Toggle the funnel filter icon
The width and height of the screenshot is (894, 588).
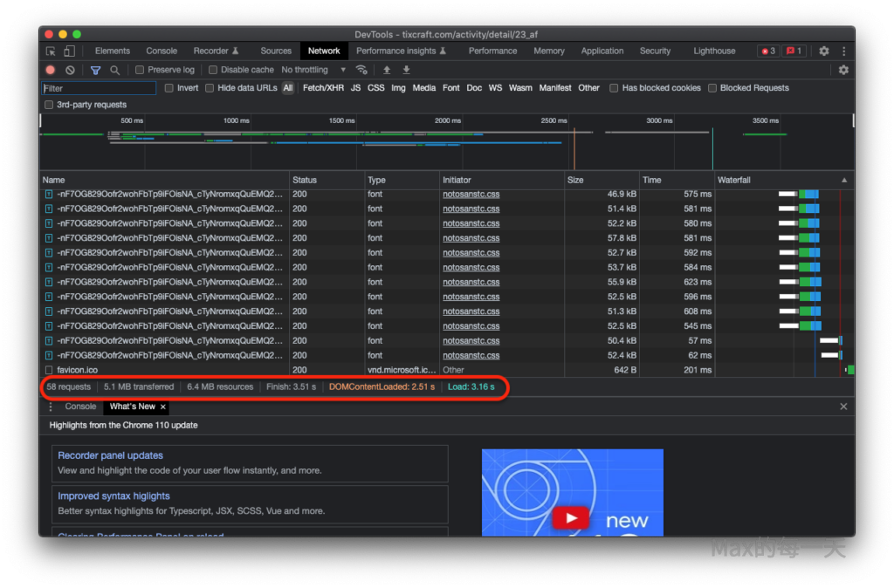(x=96, y=70)
